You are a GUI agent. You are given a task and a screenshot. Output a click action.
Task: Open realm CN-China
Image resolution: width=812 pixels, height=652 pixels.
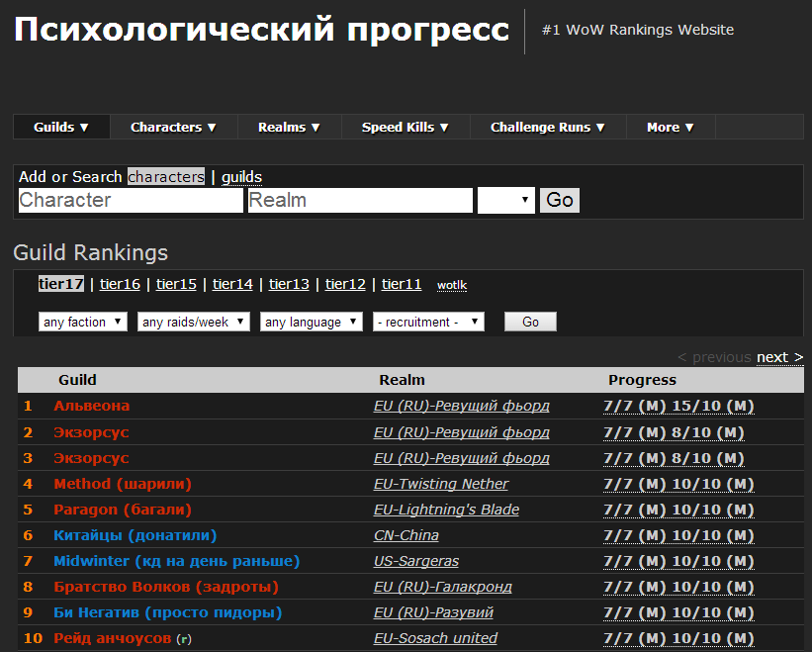pyautogui.click(x=406, y=535)
